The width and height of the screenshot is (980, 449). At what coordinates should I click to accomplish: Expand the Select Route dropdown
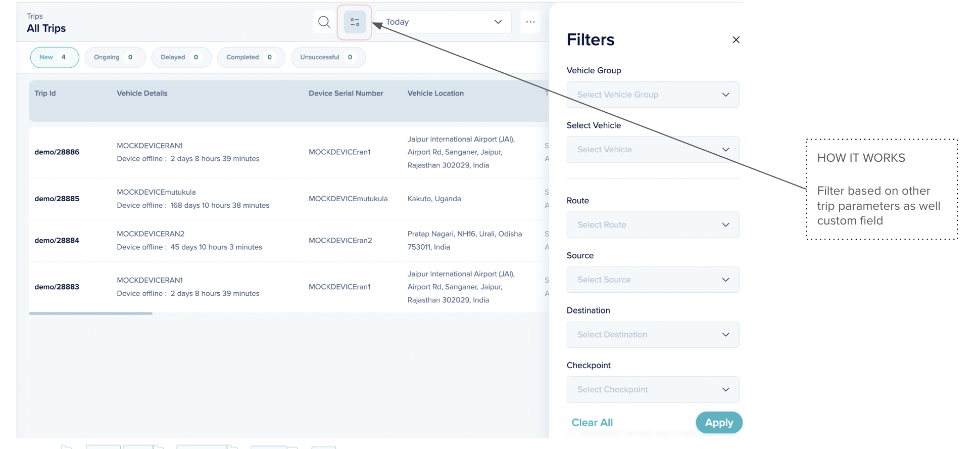tap(652, 225)
